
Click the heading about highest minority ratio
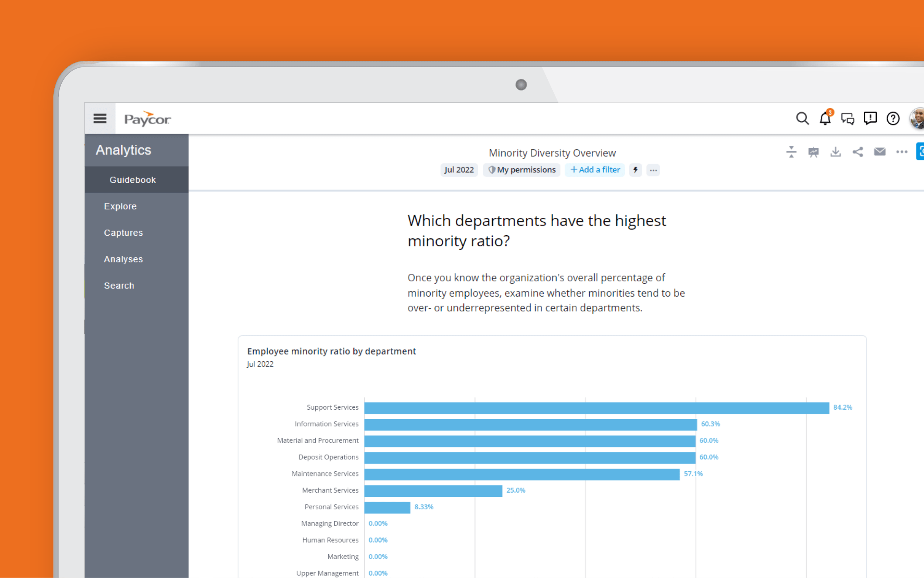coord(537,230)
